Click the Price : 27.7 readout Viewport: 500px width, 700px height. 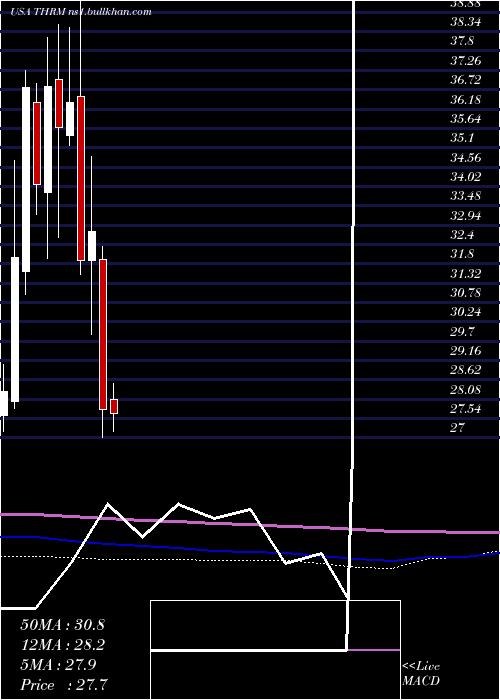[64, 685]
